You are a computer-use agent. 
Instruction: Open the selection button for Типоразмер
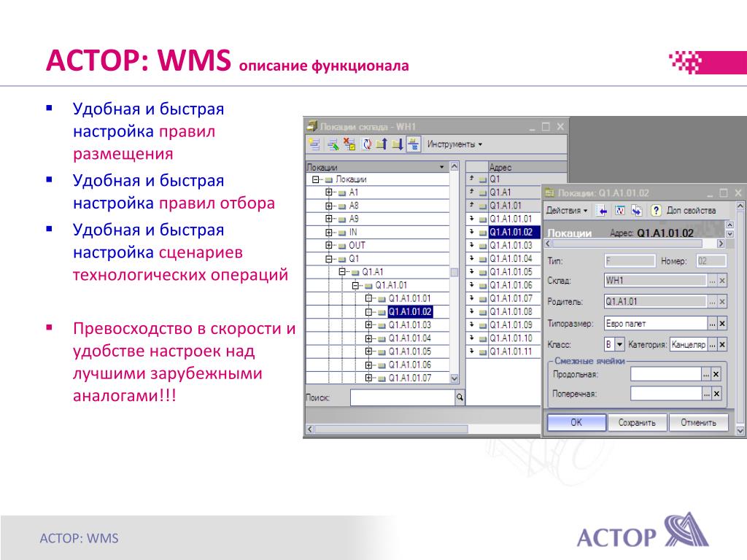tap(712, 323)
